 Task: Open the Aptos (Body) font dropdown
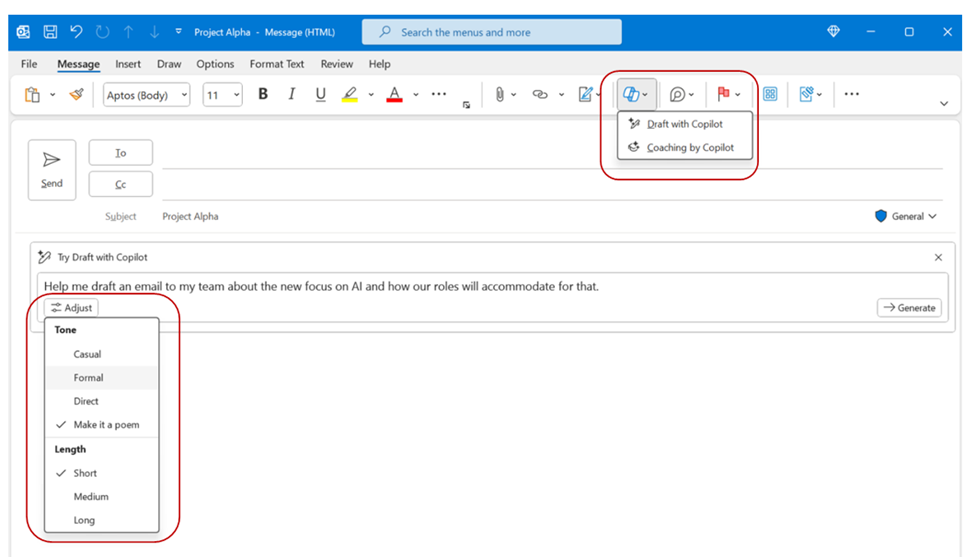(x=146, y=95)
